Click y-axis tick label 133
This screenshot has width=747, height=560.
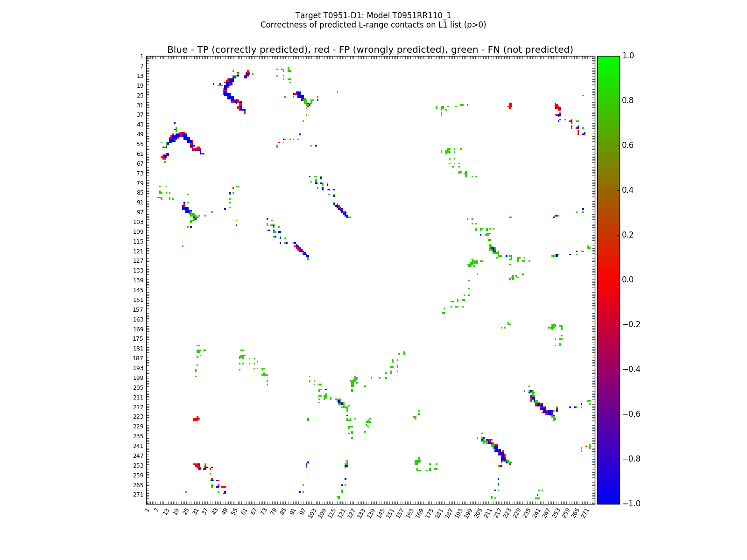coord(138,271)
